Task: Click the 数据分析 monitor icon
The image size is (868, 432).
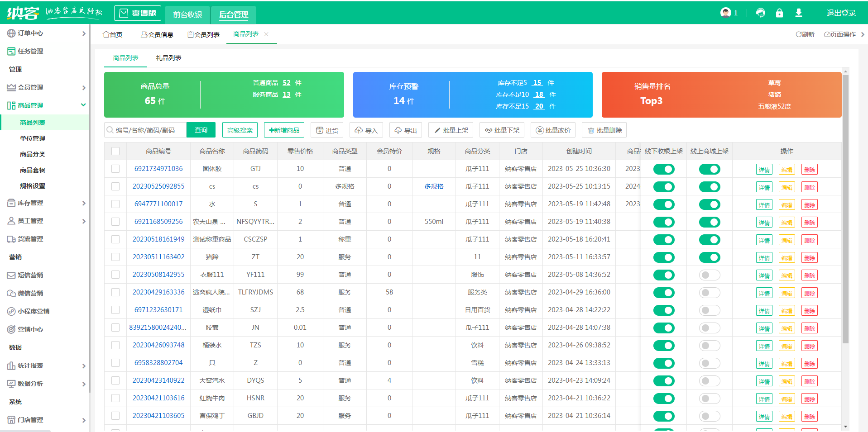Action: point(11,384)
